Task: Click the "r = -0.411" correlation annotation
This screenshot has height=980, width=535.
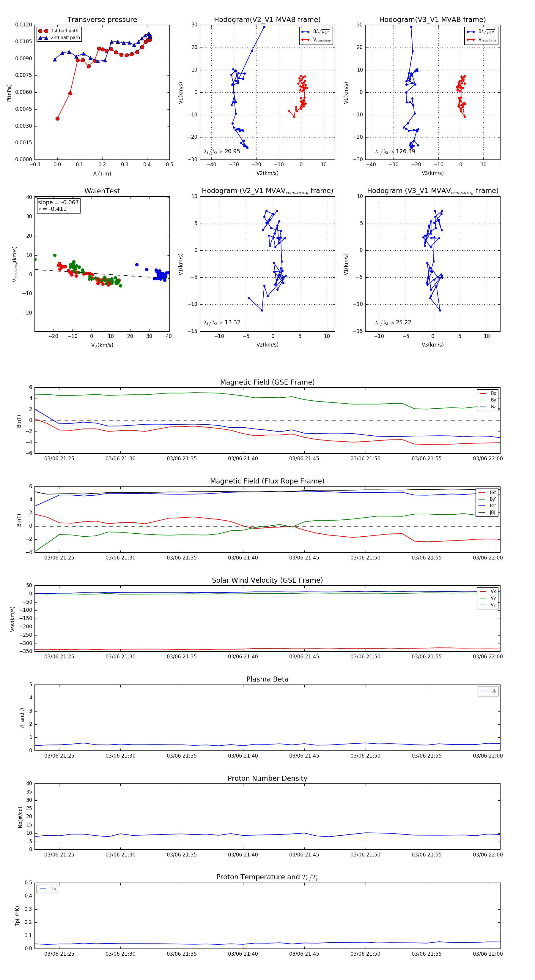Action: [x=52, y=209]
